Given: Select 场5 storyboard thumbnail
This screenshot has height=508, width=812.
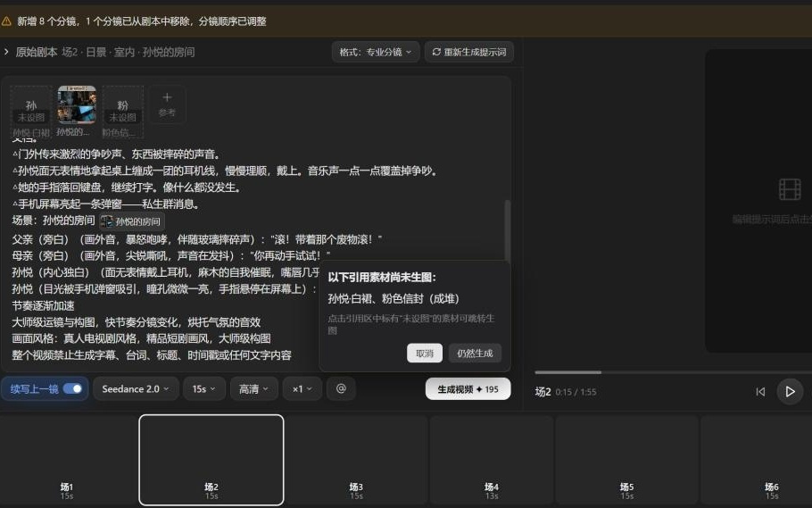Looking at the screenshot, I should 626,460.
